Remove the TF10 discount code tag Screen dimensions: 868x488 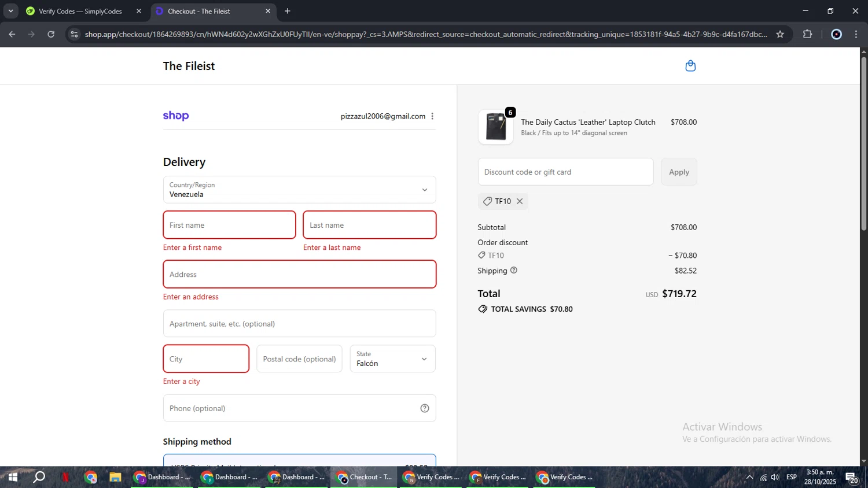pos(520,201)
